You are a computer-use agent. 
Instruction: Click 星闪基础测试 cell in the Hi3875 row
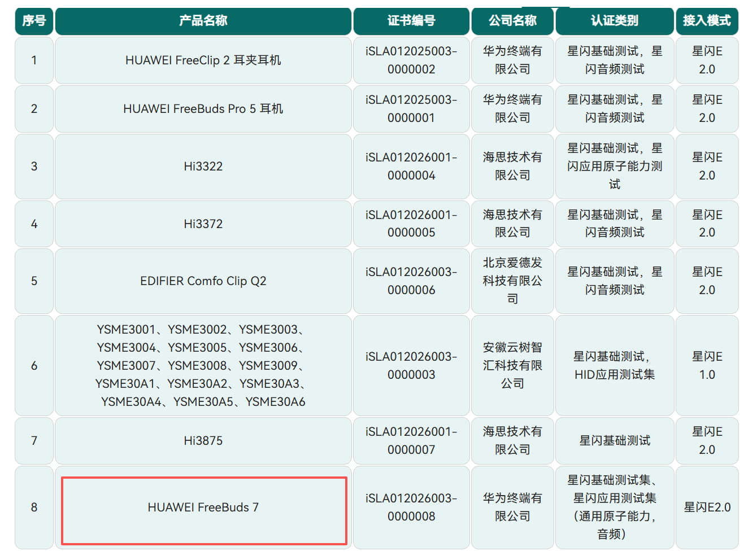pyautogui.click(x=615, y=441)
